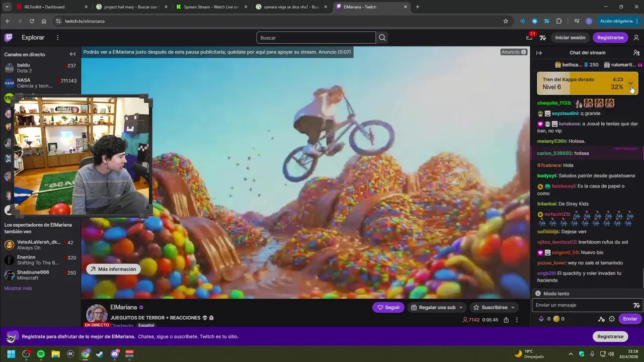Image resolution: width=644 pixels, height=362 pixels.
Task: Bookmark this page with star icon
Action: click(x=506, y=21)
